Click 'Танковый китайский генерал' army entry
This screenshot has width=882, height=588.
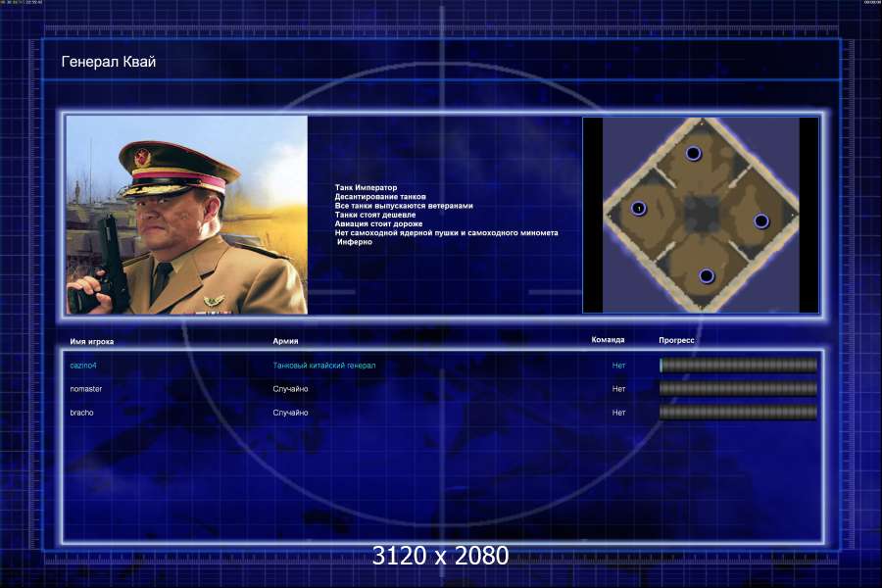(x=324, y=366)
